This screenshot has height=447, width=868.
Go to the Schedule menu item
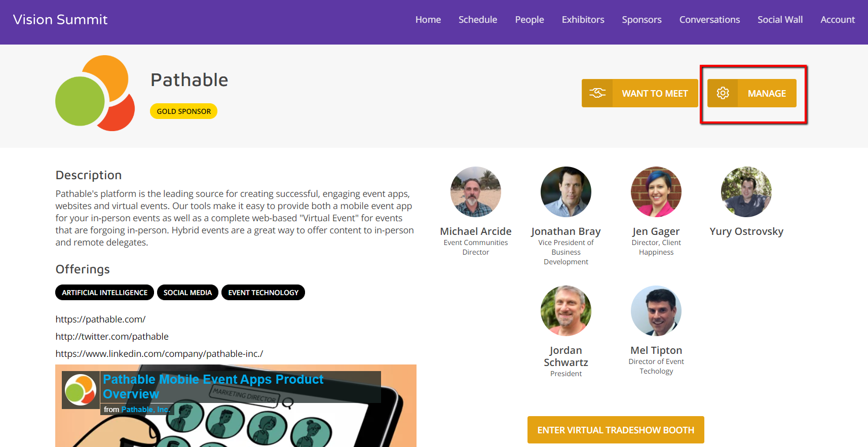tap(477, 20)
